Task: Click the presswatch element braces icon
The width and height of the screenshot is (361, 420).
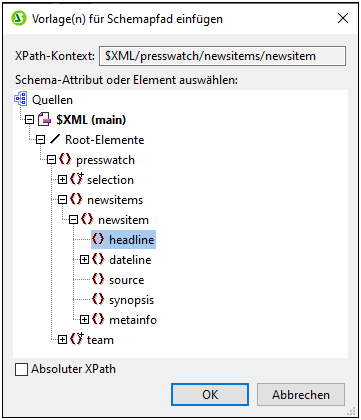Action: coord(65,159)
